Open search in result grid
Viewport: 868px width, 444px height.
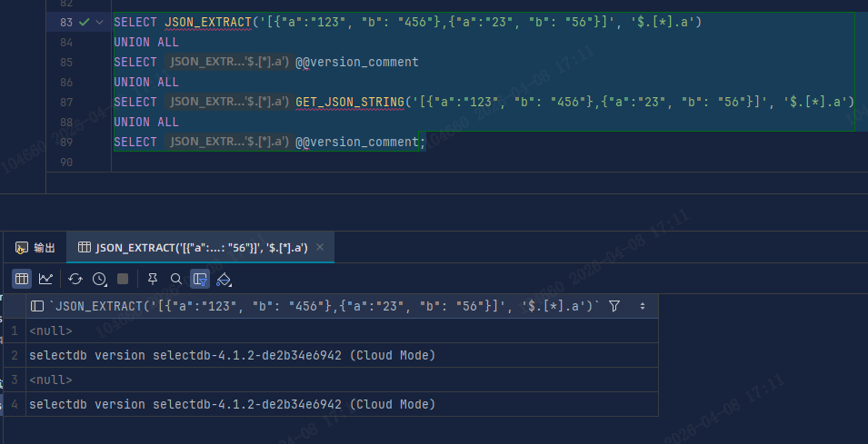tap(176, 279)
